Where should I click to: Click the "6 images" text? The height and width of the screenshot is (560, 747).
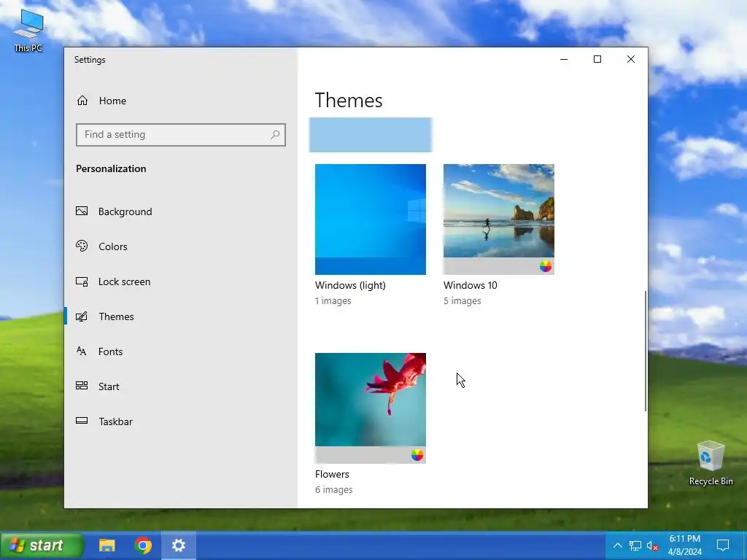pos(333,489)
